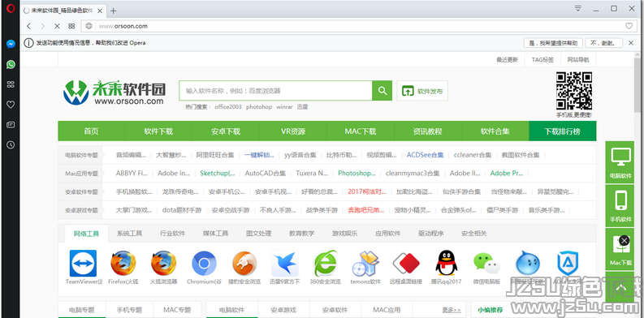The height and width of the screenshot is (318, 644).
Task: Close the floating side panel X
Action: pos(624,240)
